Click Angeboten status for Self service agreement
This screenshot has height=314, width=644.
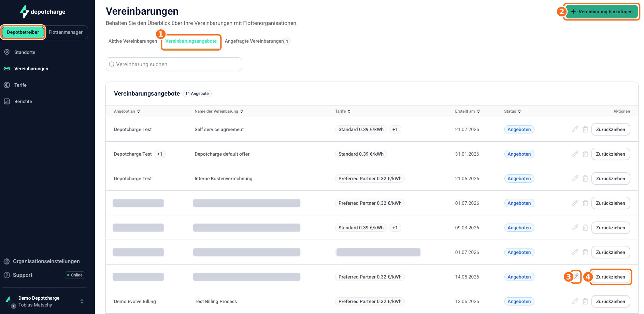click(x=519, y=129)
